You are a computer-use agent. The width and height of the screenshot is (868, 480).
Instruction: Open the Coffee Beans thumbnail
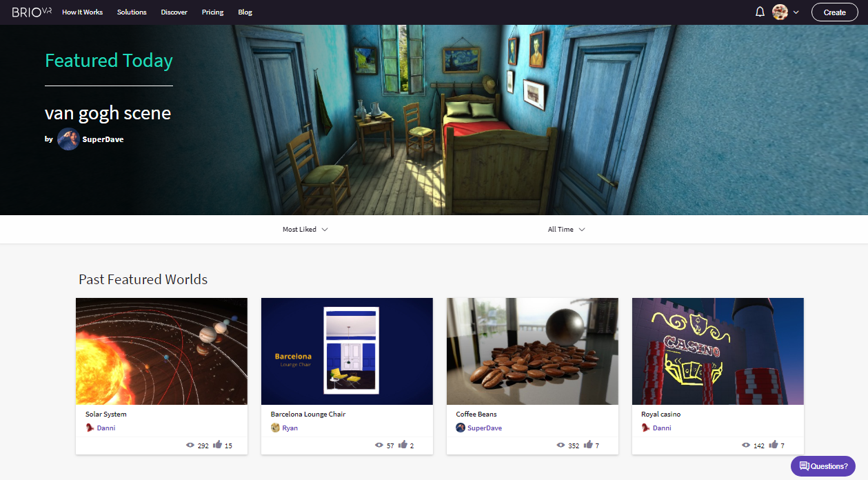tap(532, 351)
